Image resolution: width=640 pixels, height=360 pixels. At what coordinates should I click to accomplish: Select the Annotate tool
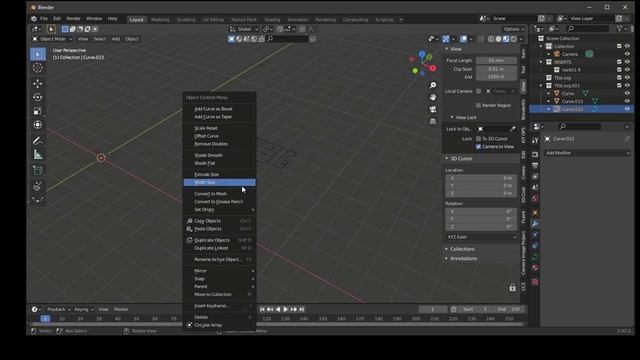(x=38, y=141)
